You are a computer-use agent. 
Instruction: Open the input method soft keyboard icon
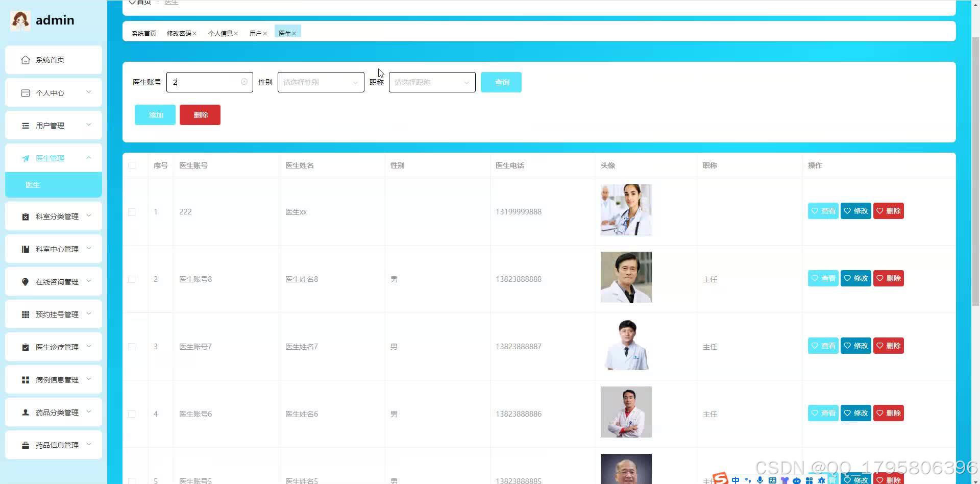tap(772, 480)
